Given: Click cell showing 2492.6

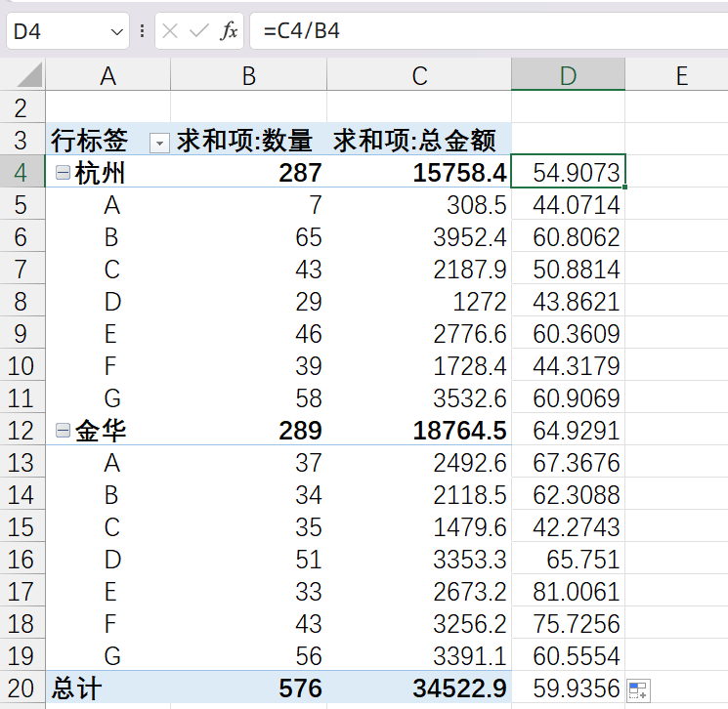Looking at the screenshot, I should pyautogui.click(x=419, y=462).
